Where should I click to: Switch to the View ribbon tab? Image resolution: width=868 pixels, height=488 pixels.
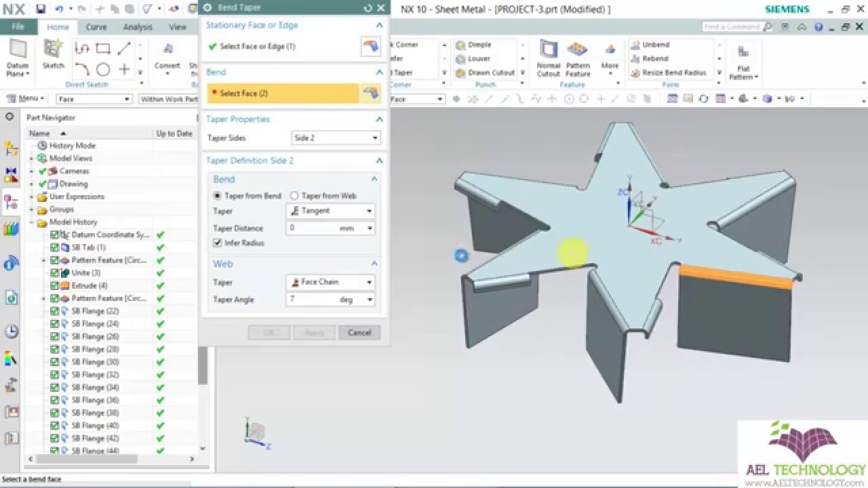(x=178, y=27)
